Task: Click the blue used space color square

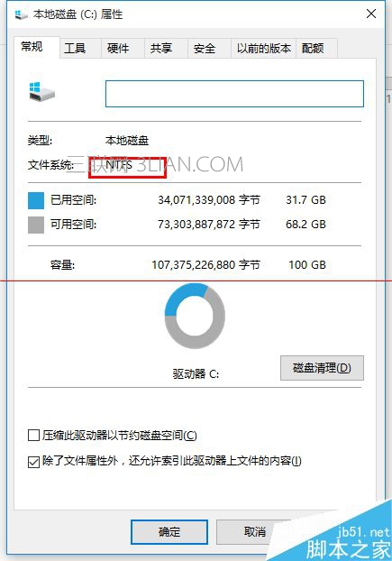Action: click(36, 200)
